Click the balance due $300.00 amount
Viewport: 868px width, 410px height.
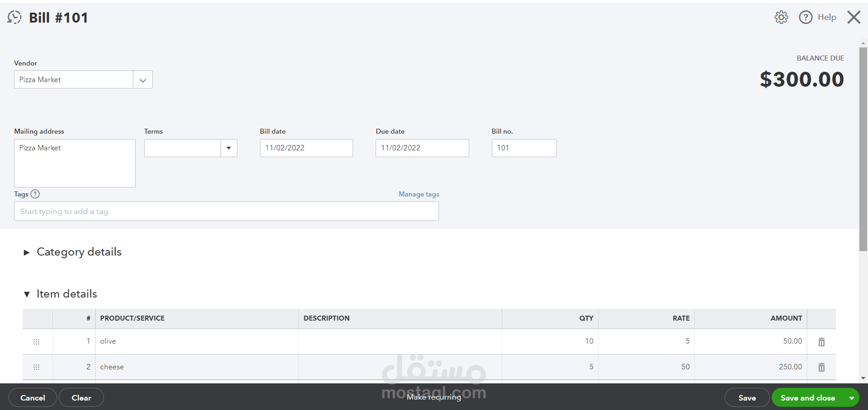tap(802, 79)
